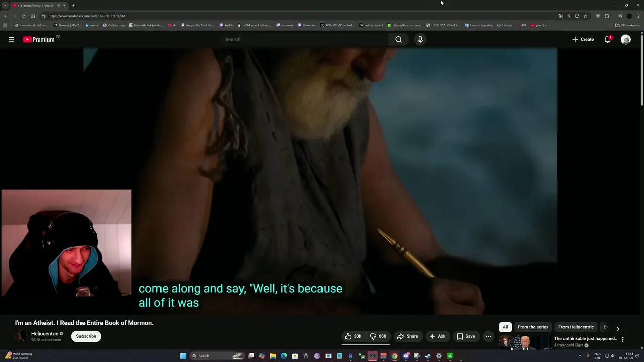Open the Wind warning weather widget

point(18,355)
